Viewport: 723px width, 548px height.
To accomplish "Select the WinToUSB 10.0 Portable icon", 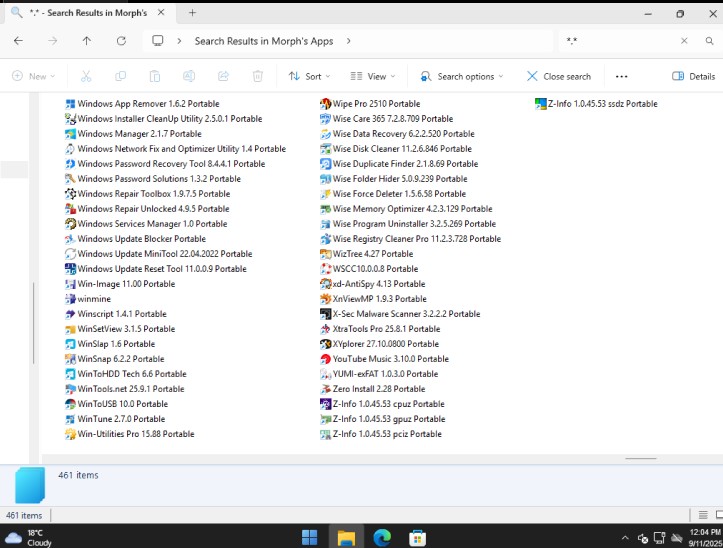I will click(x=70, y=404).
